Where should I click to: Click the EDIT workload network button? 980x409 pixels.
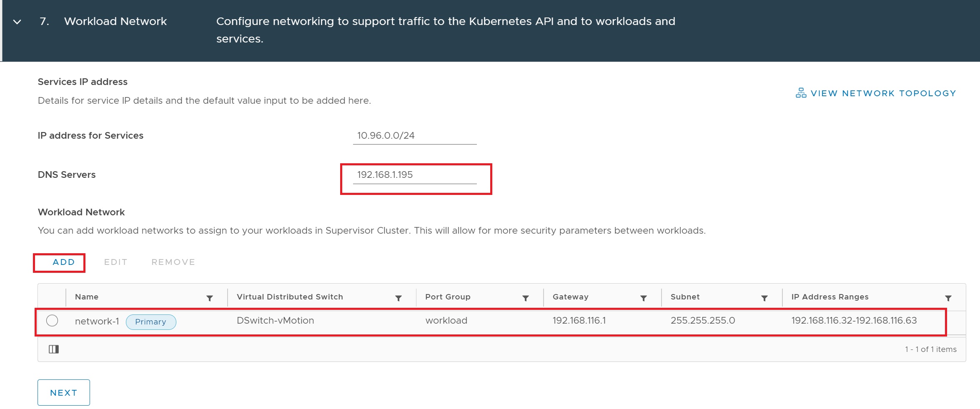point(115,262)
